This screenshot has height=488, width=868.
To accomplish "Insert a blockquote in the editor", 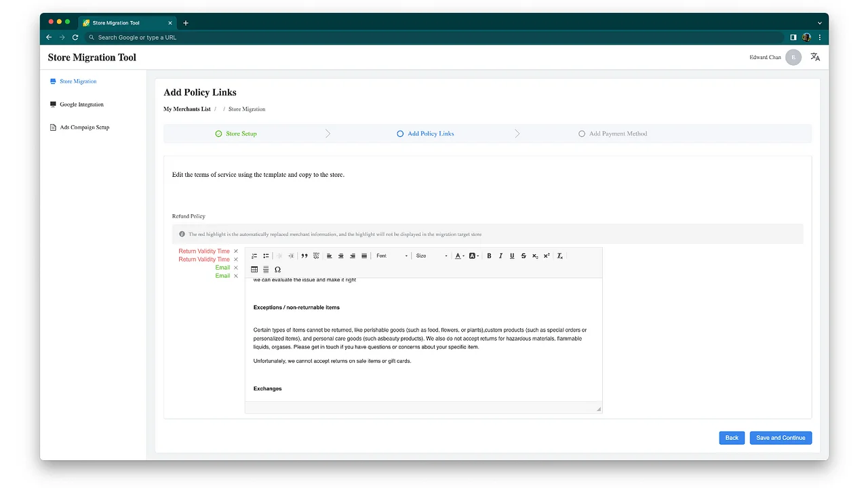I will coord(304,256).
